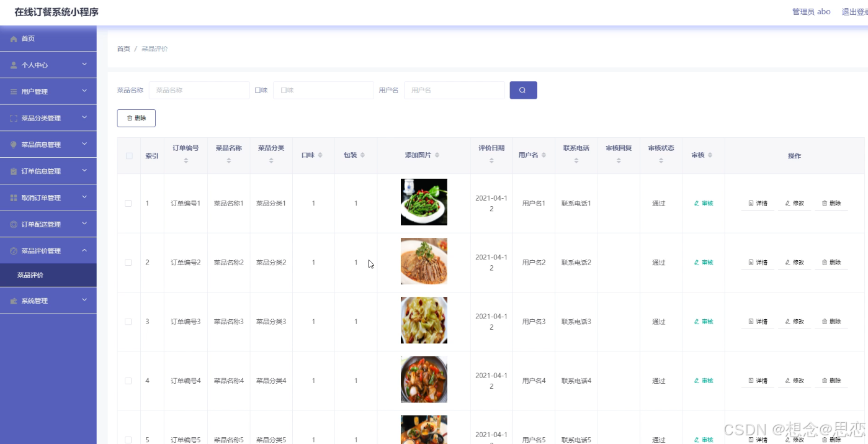Image resolution: width=868 pixels, height=444 pixels.
Task: Sort by 审核 column arrows
Action: pyautogui.click(x=710, y=155)
